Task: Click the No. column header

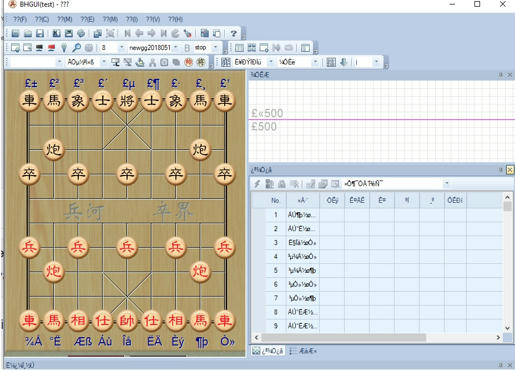Action: click(x=275, y=200)
